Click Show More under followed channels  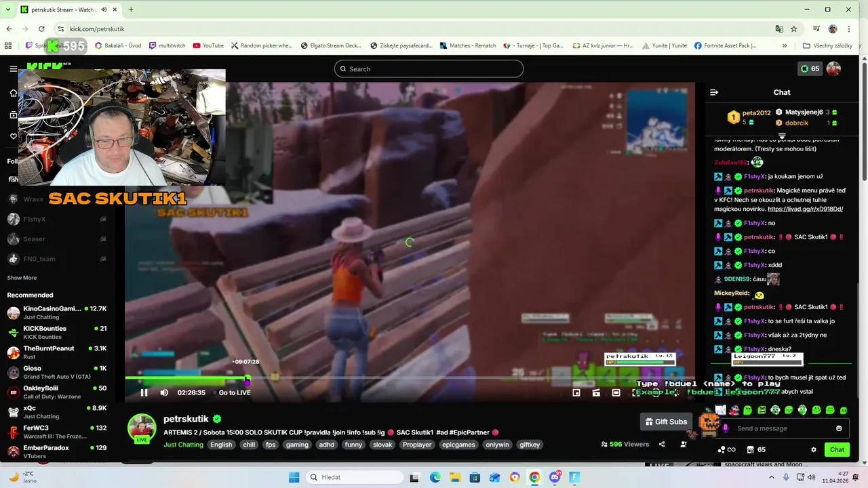click(x=22, y=278)
